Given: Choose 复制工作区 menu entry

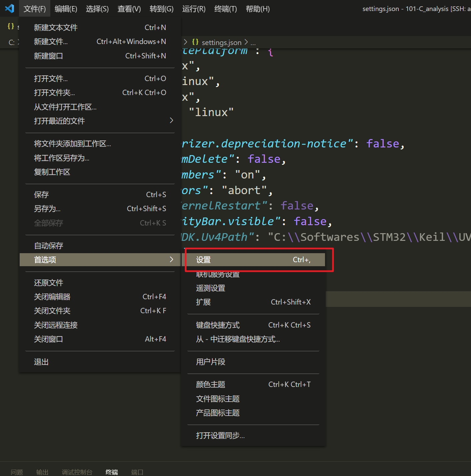Looking at the screenshot, I should (x=100, y=172).
